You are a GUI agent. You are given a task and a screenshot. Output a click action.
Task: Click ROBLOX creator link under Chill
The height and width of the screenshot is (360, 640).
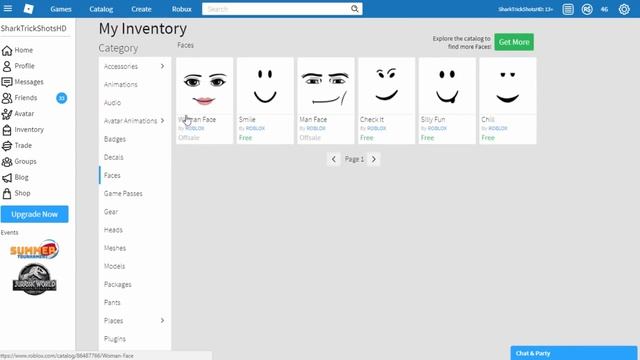click(x=498, y=128)
